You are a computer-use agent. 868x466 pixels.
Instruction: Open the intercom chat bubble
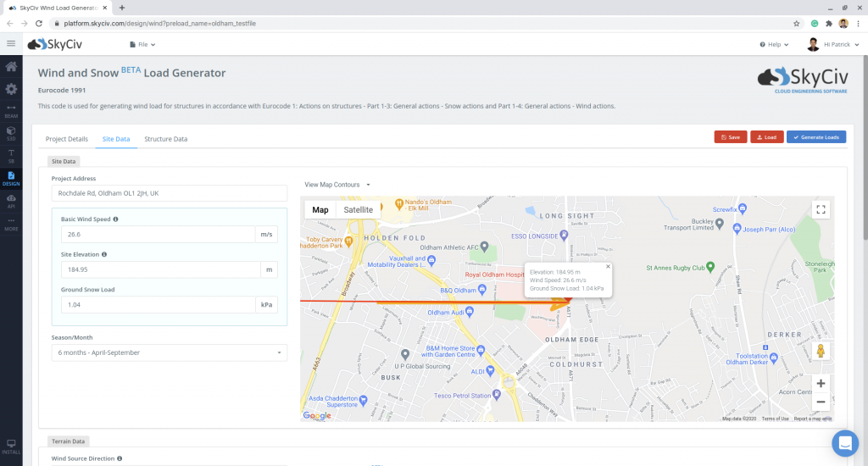tap(845, 443)
